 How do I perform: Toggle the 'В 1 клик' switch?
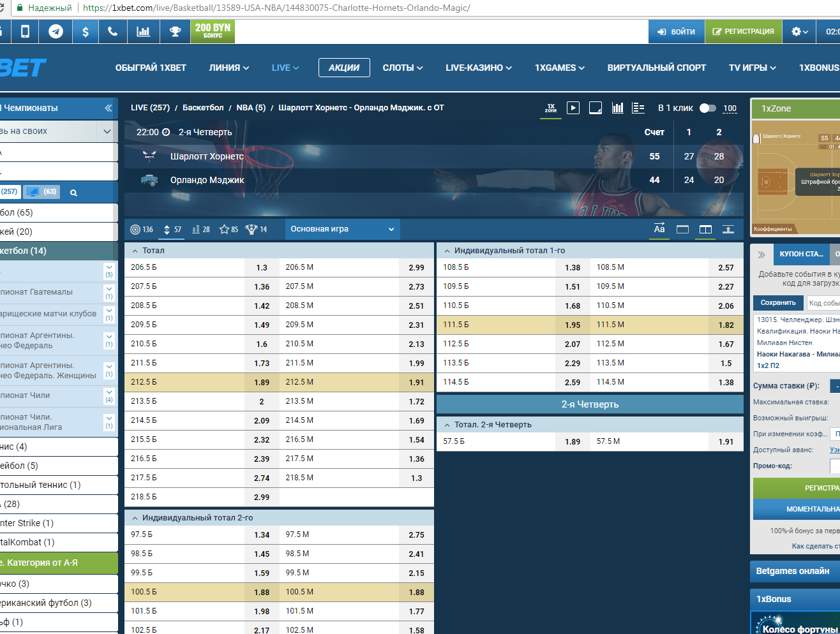(x=708, y=108)
